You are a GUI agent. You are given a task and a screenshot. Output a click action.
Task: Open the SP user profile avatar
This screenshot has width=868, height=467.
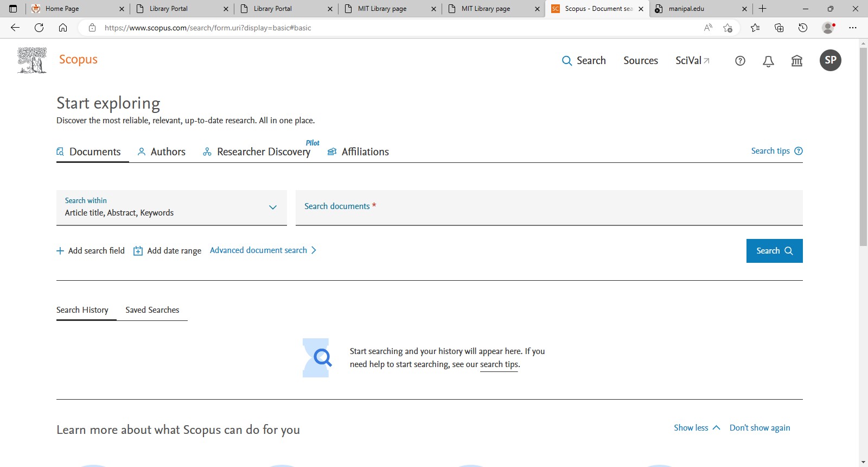click(830, 60)
